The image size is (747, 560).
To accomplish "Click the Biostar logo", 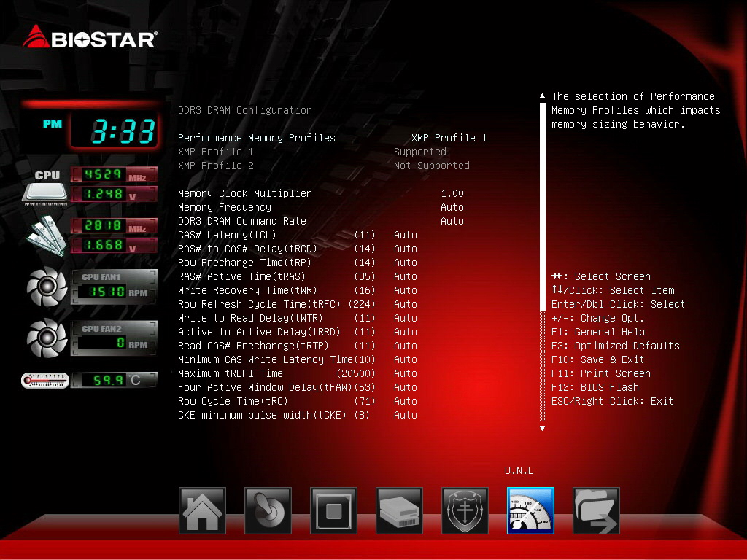I will point(90,37).
